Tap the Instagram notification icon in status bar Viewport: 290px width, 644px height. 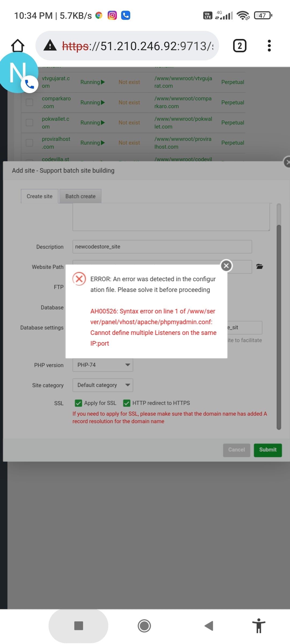112,15
